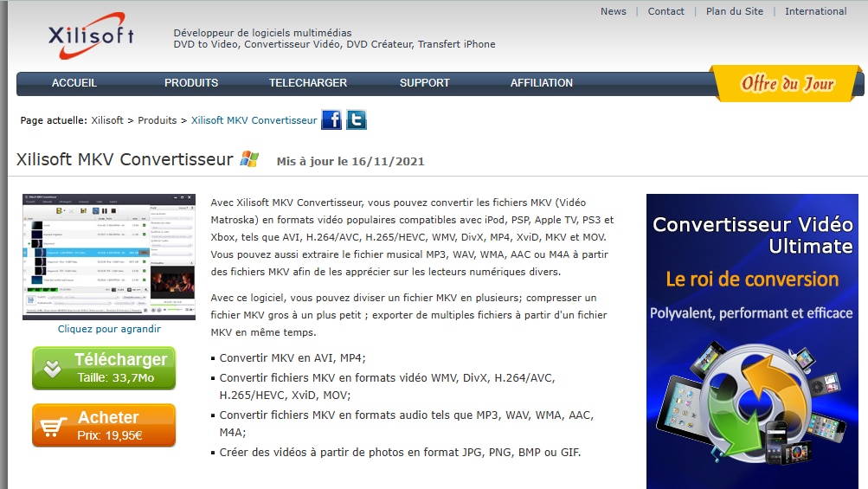Open the International link
The image size is (868, 489).
[x=815, y=11]
